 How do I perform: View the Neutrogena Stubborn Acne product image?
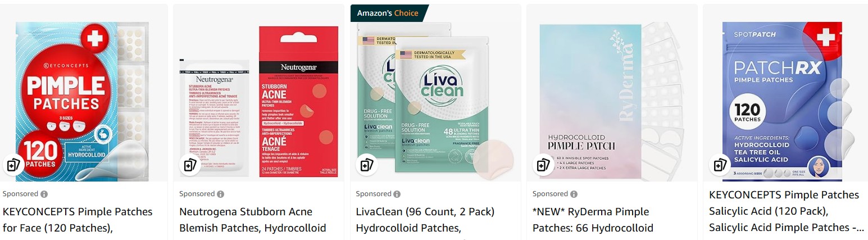coord(259,101)
